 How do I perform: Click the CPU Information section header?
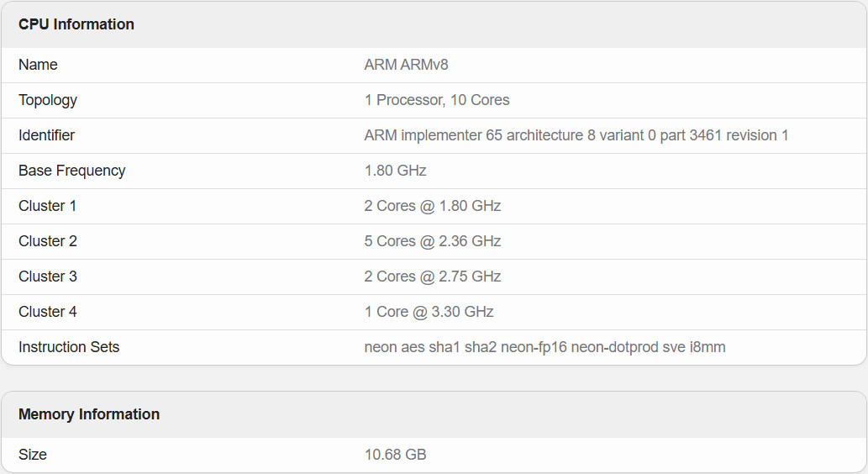(76, 24)
